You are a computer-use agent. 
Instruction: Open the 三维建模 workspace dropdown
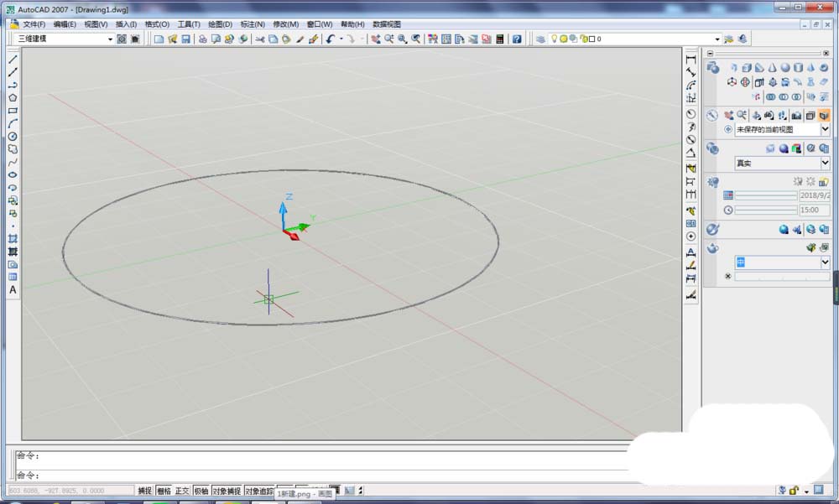[110, 39]
